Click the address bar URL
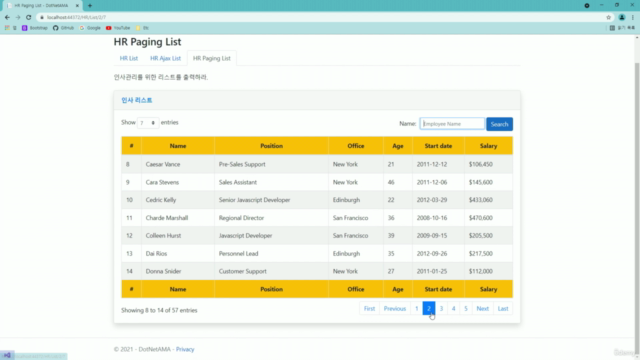 [76, 17]
